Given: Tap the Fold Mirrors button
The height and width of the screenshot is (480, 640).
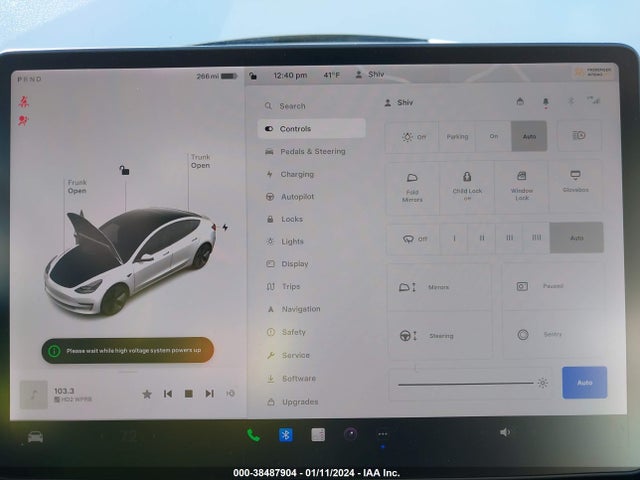Looking at the screenshot, I should point(412,188).
